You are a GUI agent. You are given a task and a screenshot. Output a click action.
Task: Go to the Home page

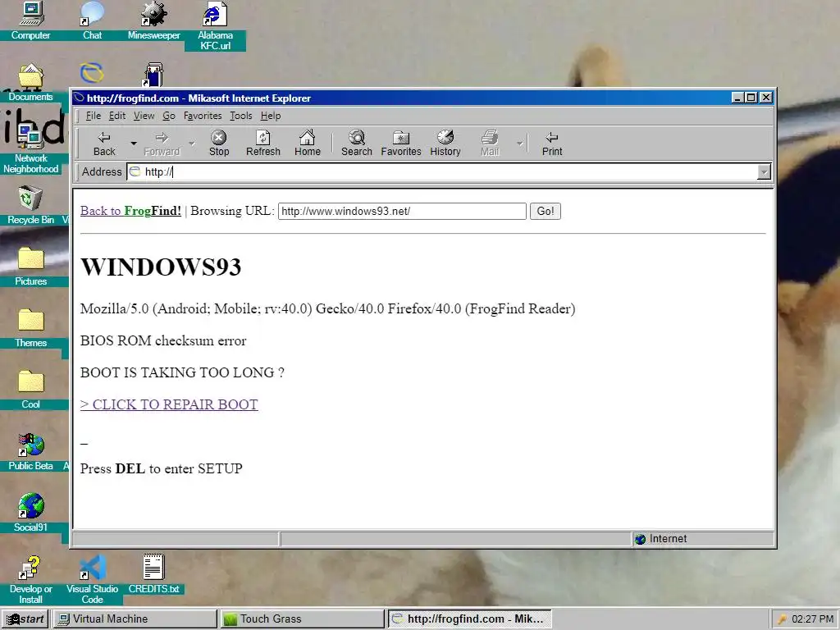click(307, 144)
